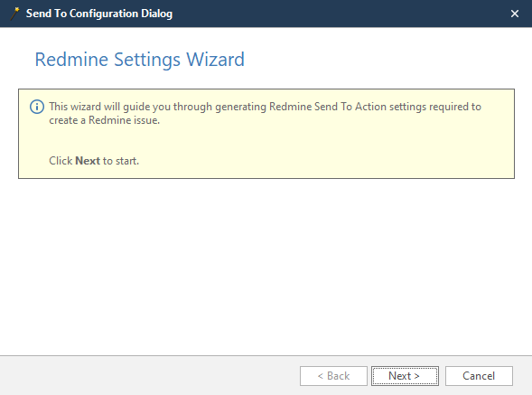Select the Redmine Settings Wizard heading

(139, 60)
